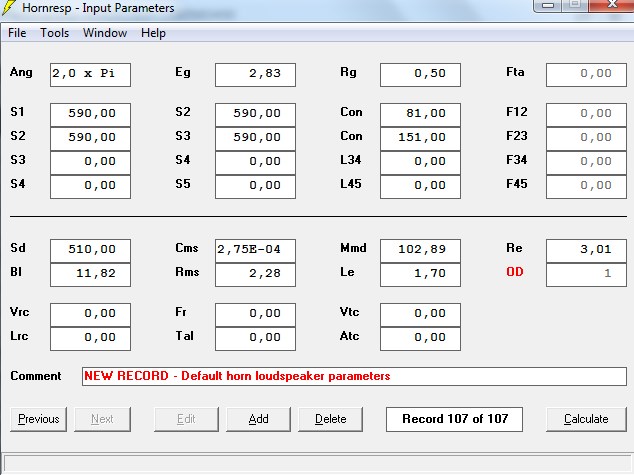Click the greyed Fta field
This screenshot has height=475, width=634.
tap(586, 74)
